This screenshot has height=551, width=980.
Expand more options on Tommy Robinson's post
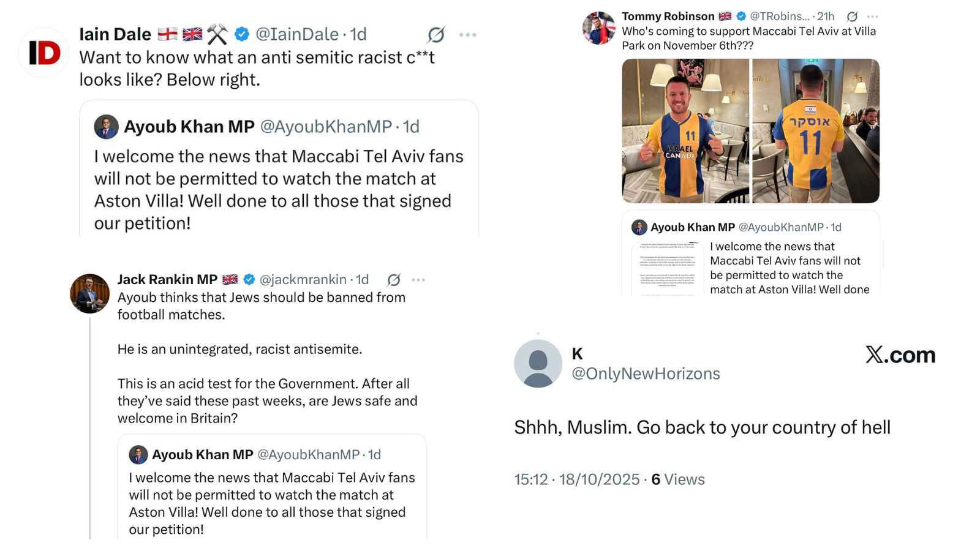tap(873, 17)
